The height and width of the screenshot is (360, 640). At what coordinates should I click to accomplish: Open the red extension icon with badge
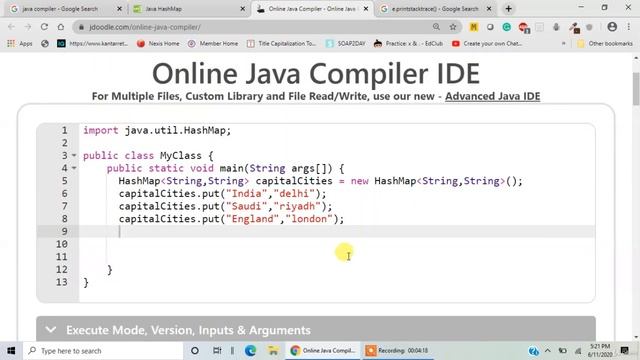(524, 27)
